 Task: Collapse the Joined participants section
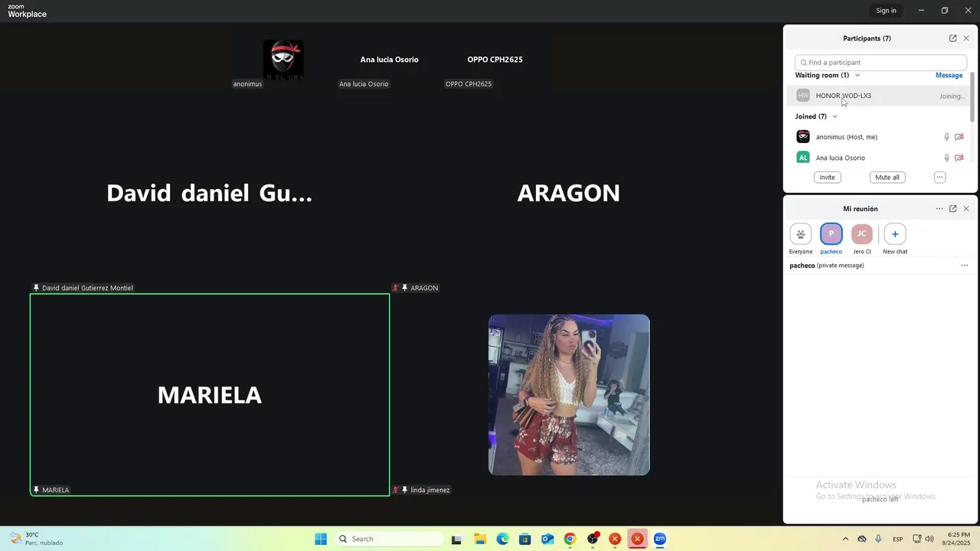pos(835,116)
